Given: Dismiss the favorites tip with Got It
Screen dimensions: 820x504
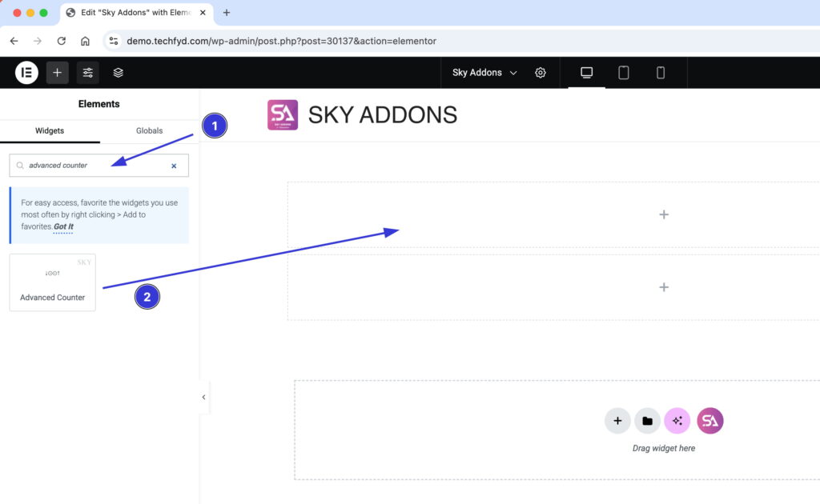Looking at the screenshot, I should pyautogui.click(x=63, y=226).
